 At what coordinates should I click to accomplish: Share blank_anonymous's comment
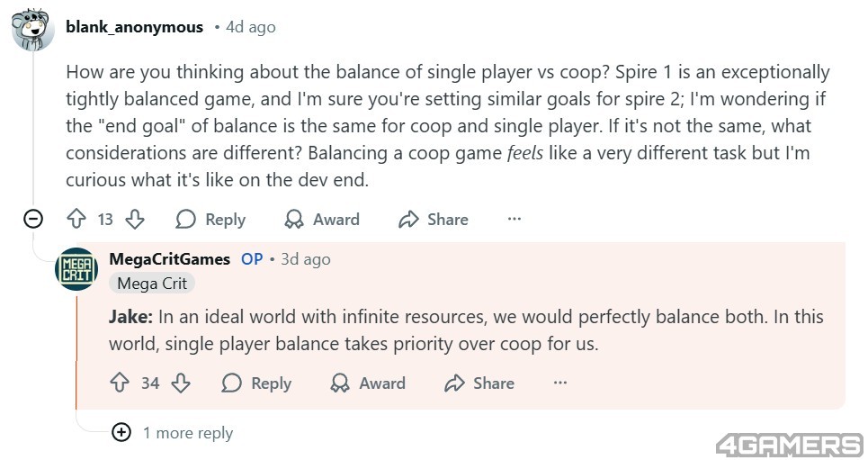[434, 219]
